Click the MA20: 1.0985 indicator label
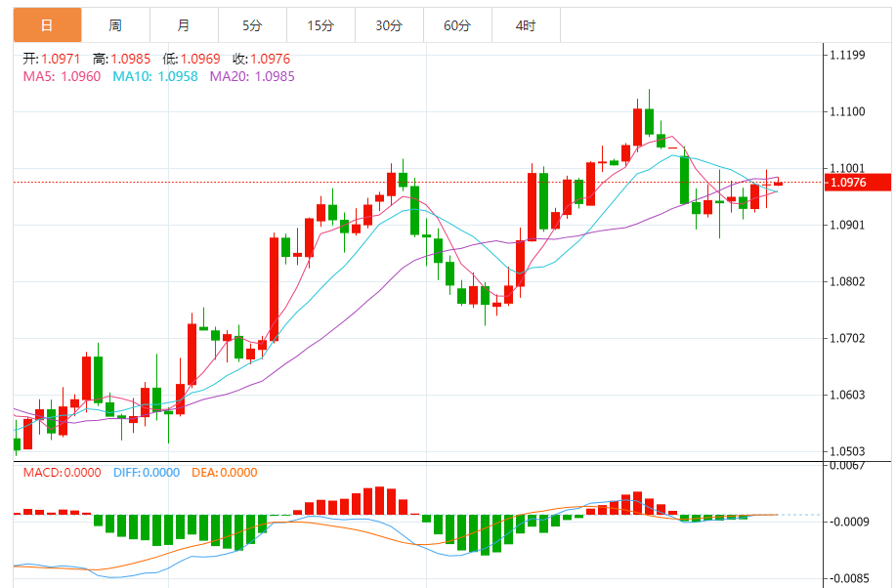 click(x=252, y=76)
